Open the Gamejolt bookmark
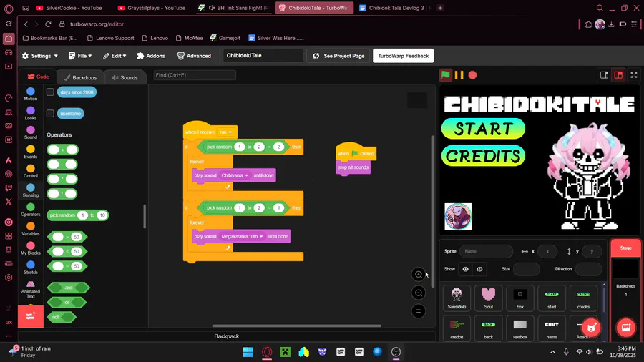644x362 pixels. (225, 38)
